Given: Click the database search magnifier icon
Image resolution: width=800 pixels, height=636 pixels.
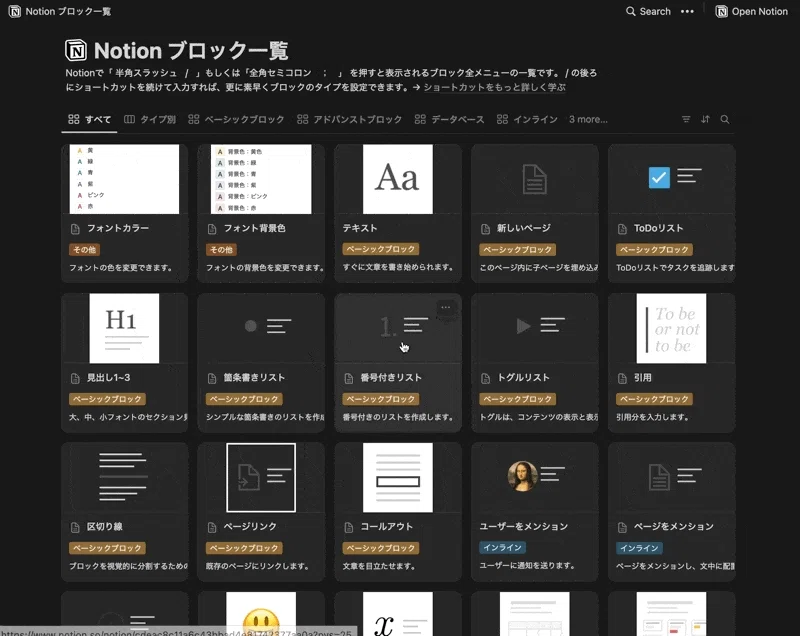Looking at the screenshot, I should (x=724, y=119).
